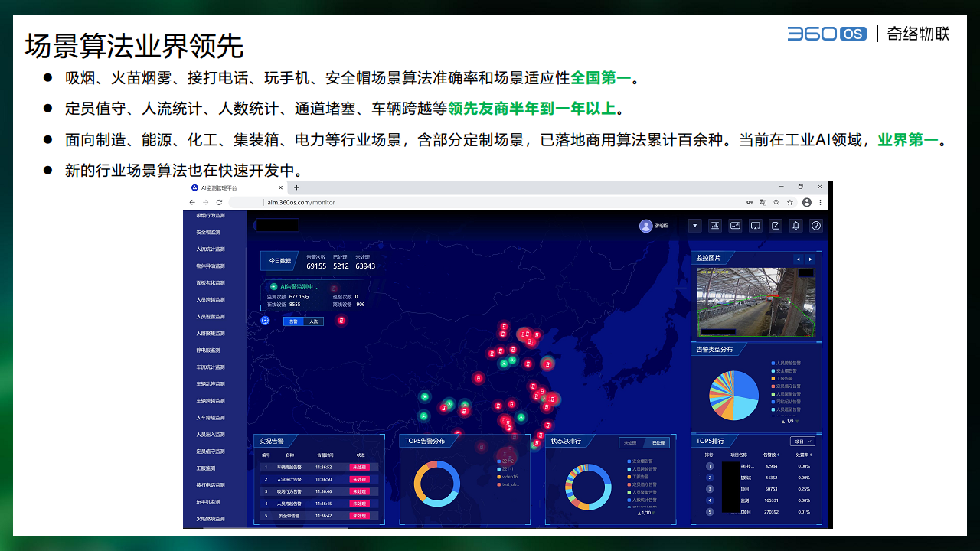
Task: Page the 状态总排行 legend forward from 1/10
Action: click(x=652, y=513)
